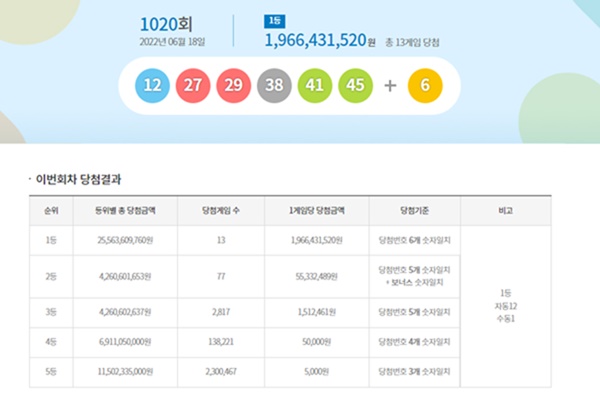Click the blue lottery ball number 12
Image resolution: width=600 pixels, height=402 pixels.
point(152,86)
